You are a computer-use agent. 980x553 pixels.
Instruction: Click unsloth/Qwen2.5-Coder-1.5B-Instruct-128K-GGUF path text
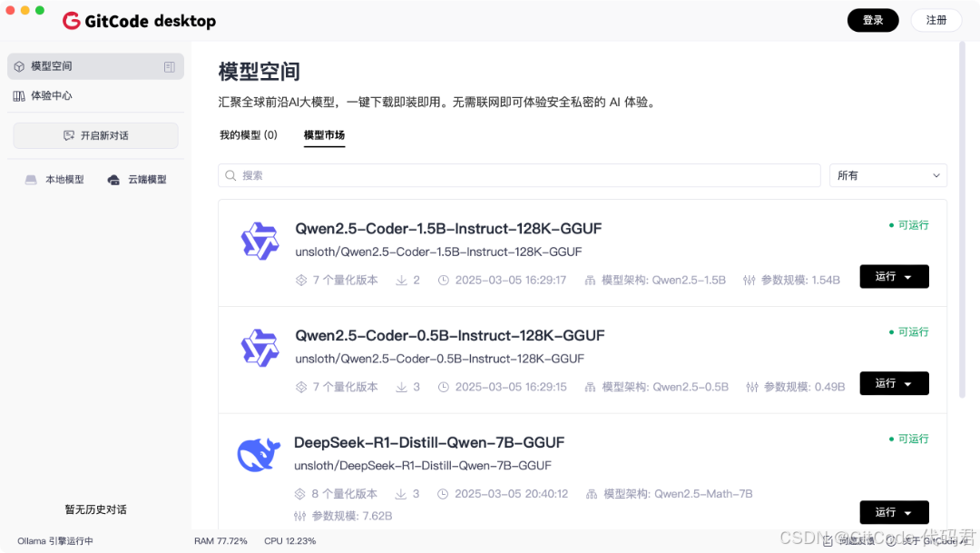pyautogui.click(x=438, y=252)
